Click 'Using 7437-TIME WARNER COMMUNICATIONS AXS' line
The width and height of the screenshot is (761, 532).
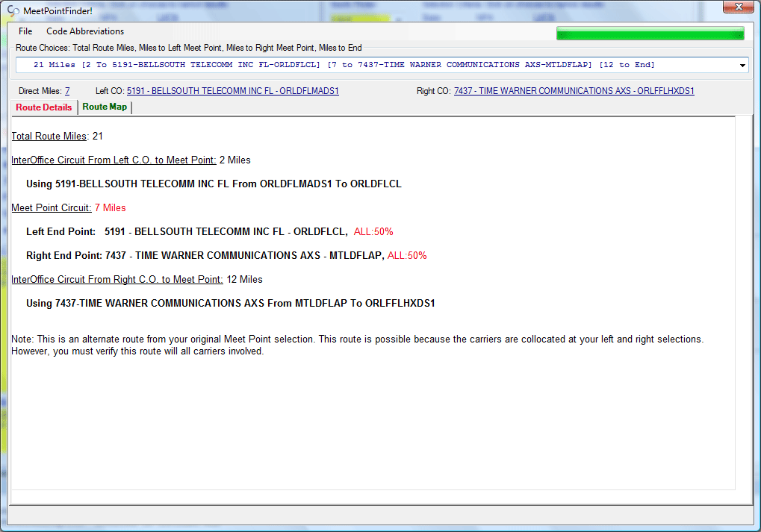point(231,303)
